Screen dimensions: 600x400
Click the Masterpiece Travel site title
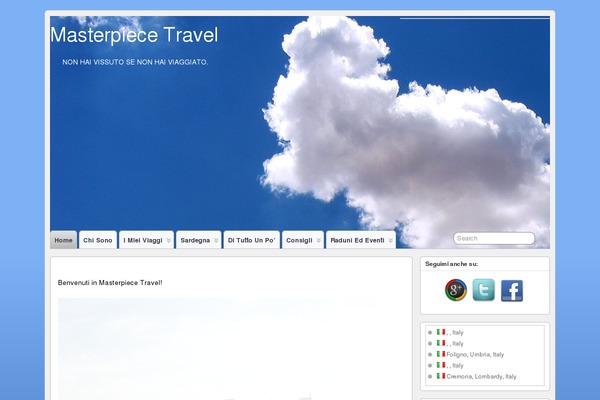coord(134,35)
